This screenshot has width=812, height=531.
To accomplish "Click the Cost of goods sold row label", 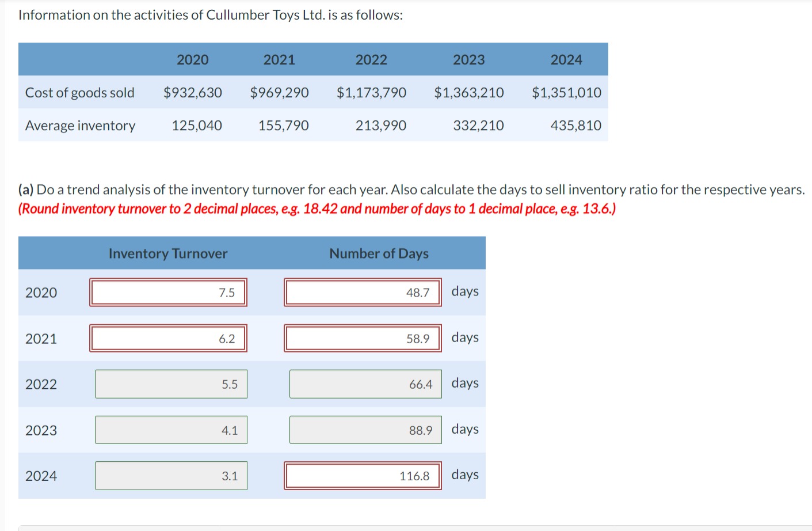I will tap(80, 93).
